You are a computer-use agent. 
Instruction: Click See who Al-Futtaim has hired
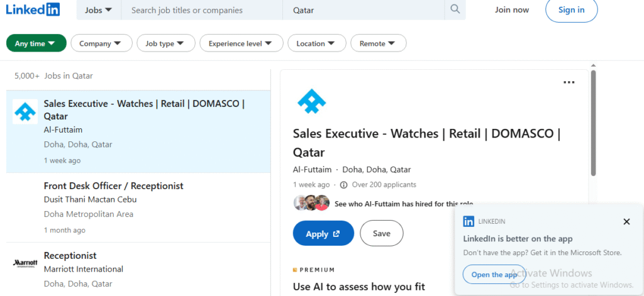[404, 203]
